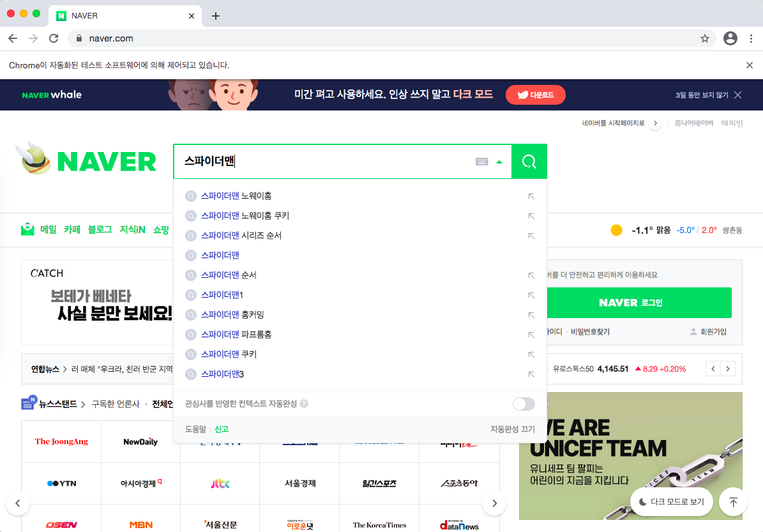Select suggestion 스파이더맨3
763x532 pixels.
222,374
